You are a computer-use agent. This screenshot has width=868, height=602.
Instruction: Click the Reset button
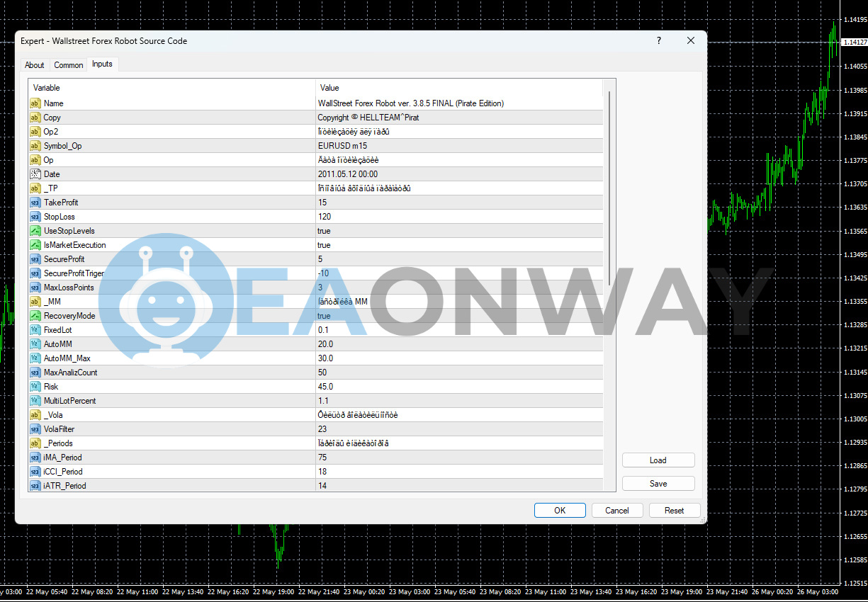(x=675, y=511)
